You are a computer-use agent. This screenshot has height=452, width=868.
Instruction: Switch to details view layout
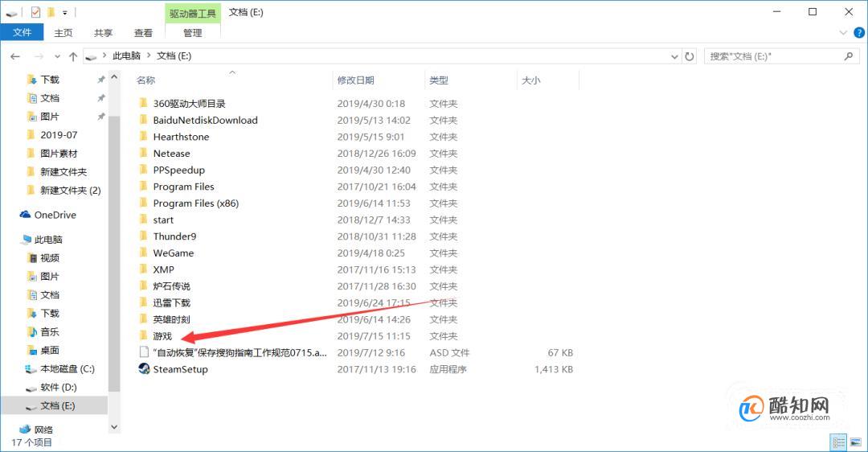(x=838, y=442)
